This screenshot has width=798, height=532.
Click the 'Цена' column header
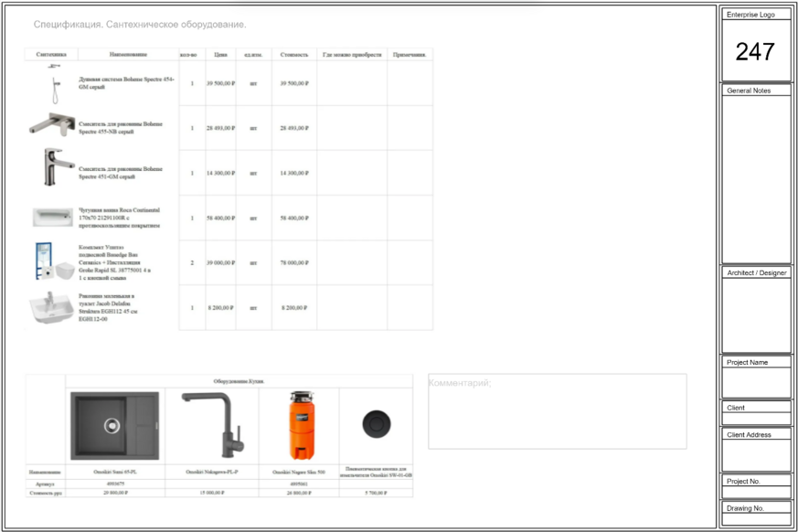point(220,55)
